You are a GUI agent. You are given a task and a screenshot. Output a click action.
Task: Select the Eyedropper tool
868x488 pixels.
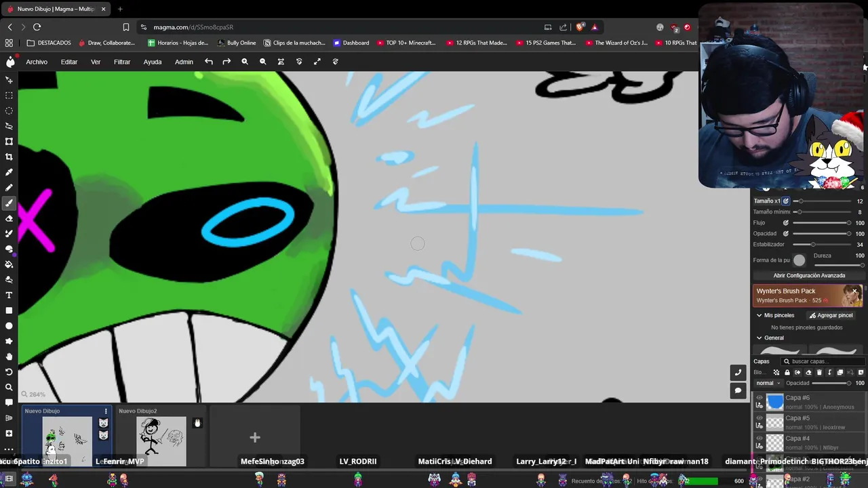(9, 172)
